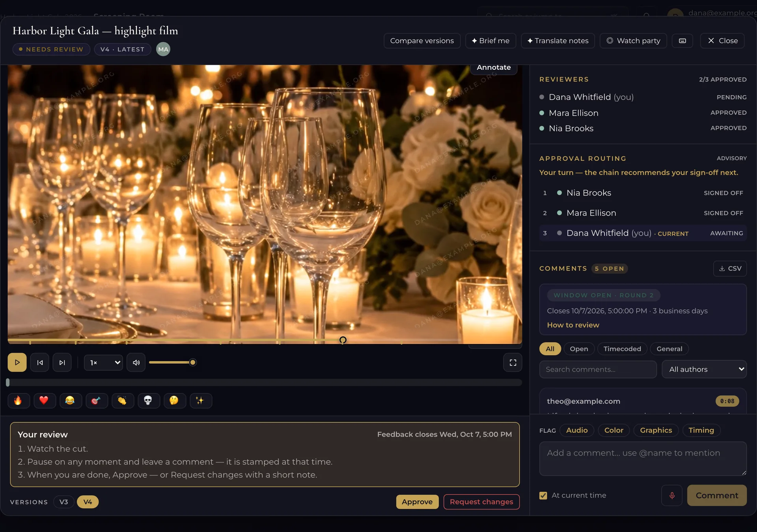The width and height of the screenshot is (757, 532).
Task: Filter comments to General
Action: point(669,349)
